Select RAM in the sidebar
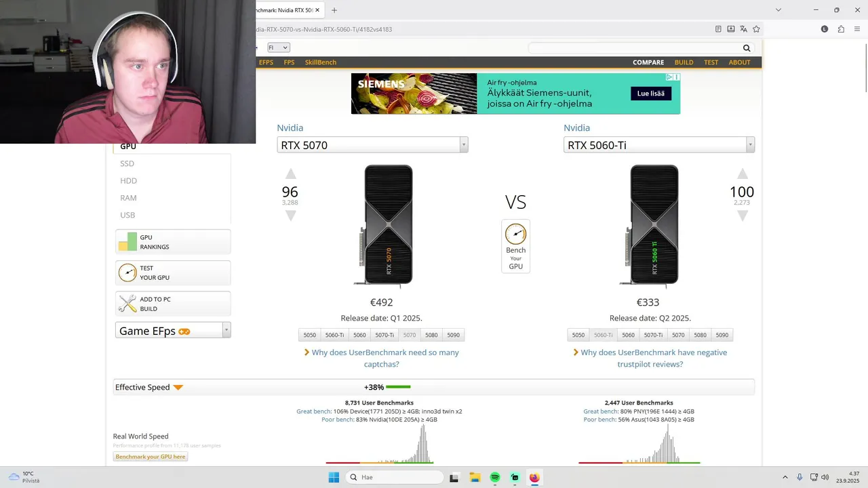 (128, 198)
